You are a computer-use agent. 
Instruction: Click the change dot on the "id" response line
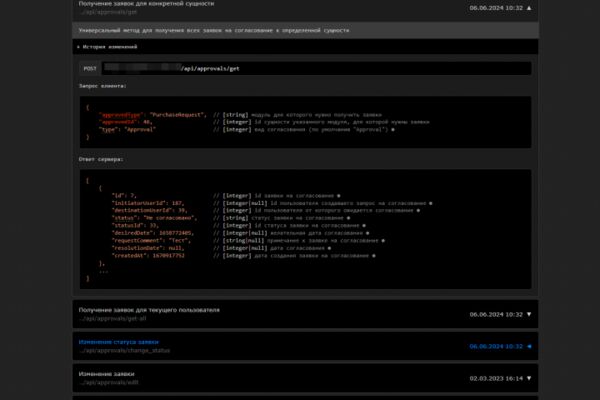click(x=338, y=196)
